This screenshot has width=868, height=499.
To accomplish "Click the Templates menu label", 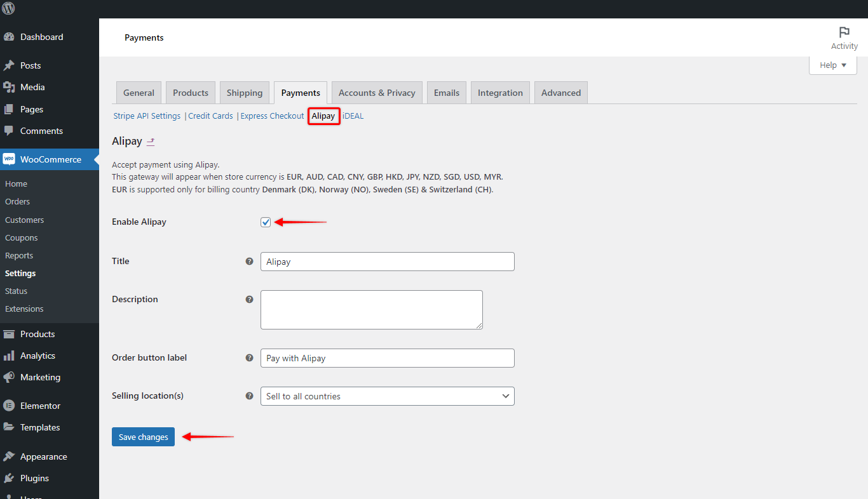I will pos(40,427).
